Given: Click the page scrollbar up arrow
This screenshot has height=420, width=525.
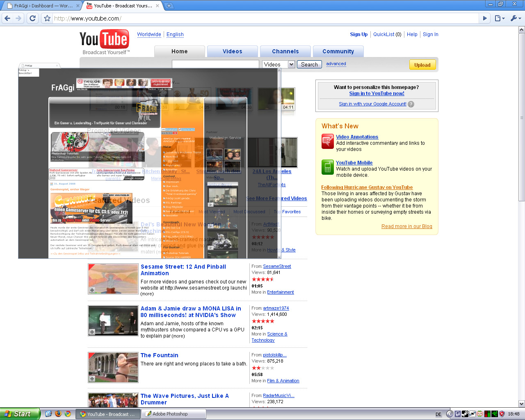Looking at the screenshot, I should click(521, 30).
